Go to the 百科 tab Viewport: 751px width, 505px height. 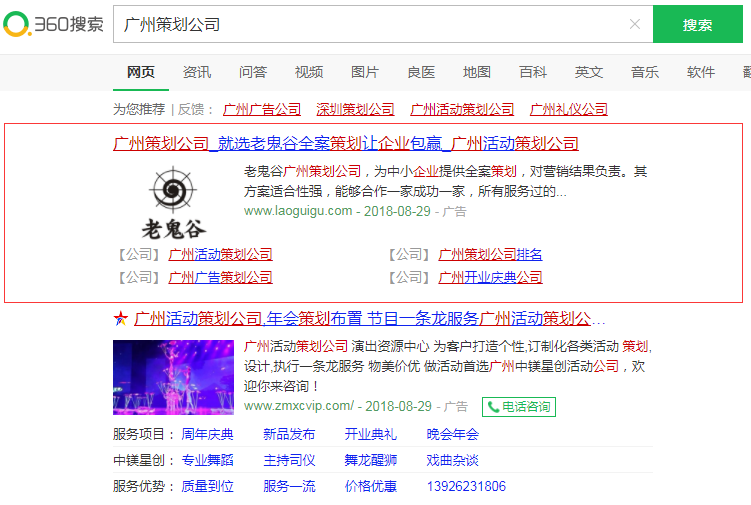533,72
